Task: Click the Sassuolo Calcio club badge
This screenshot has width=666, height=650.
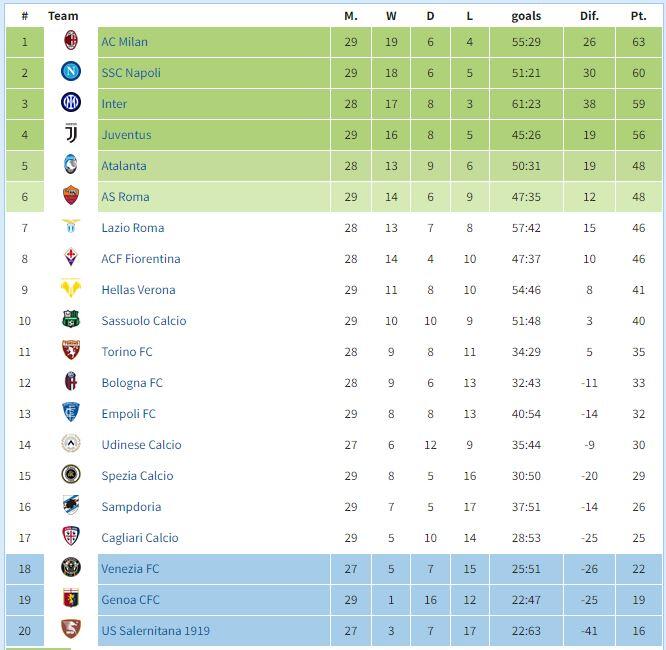Action: [71, 321]
